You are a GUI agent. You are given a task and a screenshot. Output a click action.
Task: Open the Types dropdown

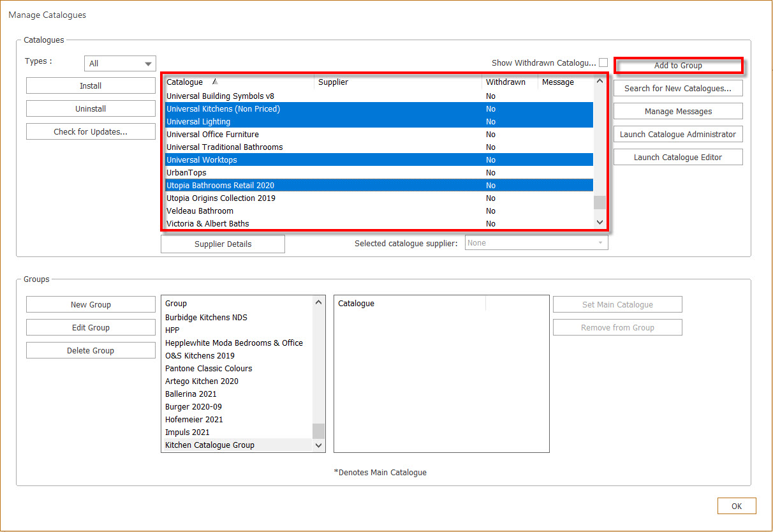coord(120,63)
